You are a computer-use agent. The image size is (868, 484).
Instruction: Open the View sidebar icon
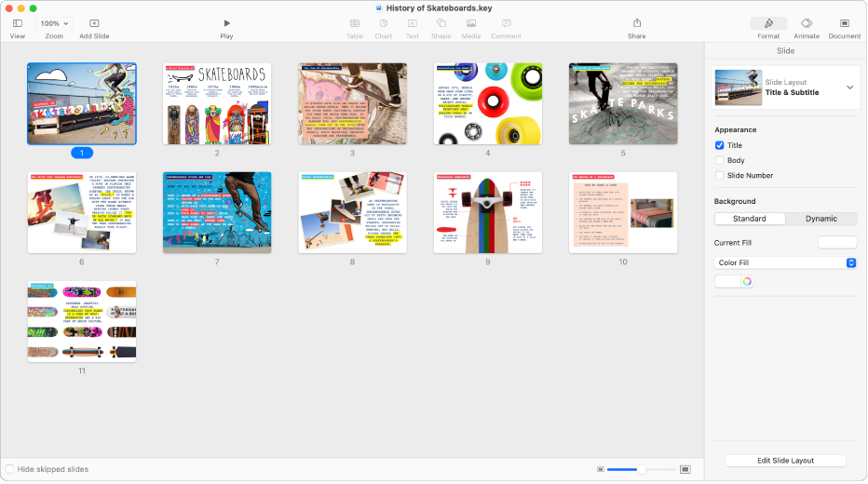pos(18,23)
